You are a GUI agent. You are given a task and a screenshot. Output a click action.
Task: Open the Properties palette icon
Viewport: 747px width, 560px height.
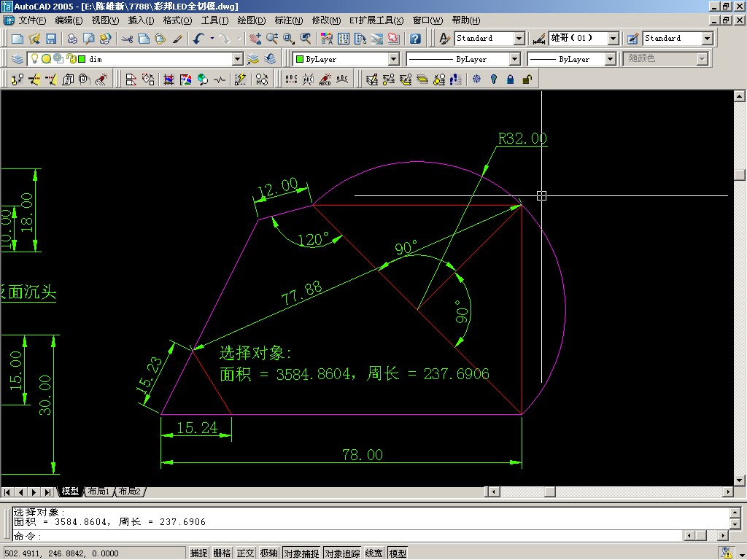pos(326,39)
